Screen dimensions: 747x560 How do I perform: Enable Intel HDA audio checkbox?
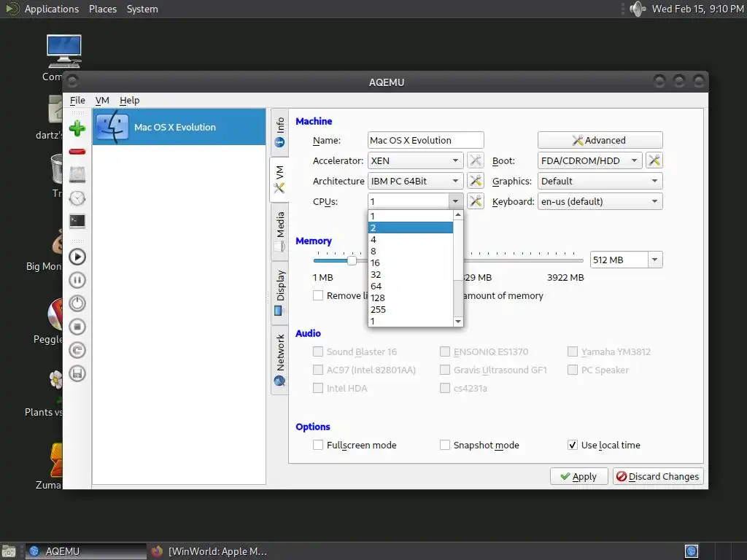click(318, 388)
